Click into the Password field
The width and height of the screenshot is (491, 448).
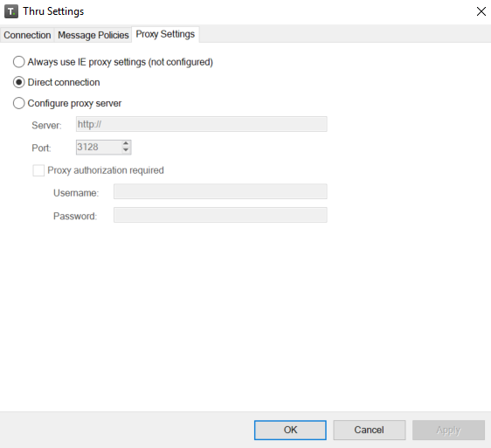pos(220,215)
